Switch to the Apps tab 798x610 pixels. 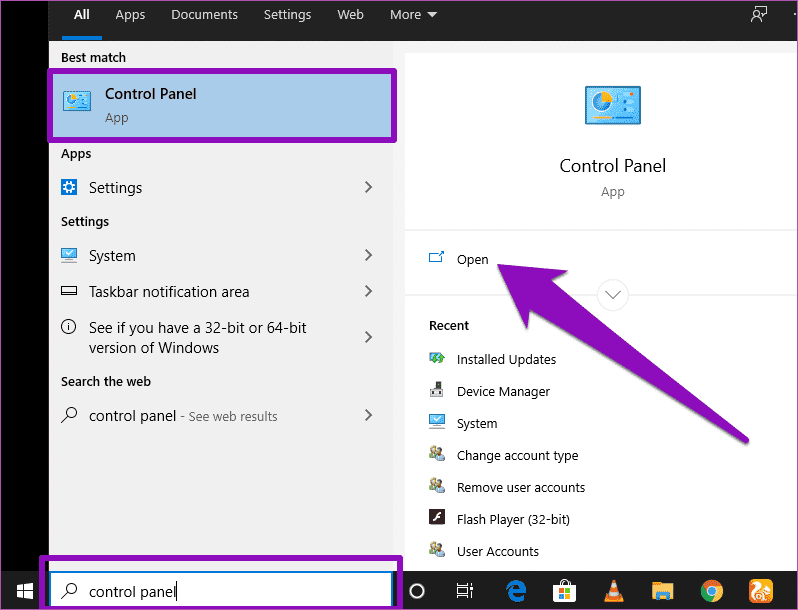130,15
